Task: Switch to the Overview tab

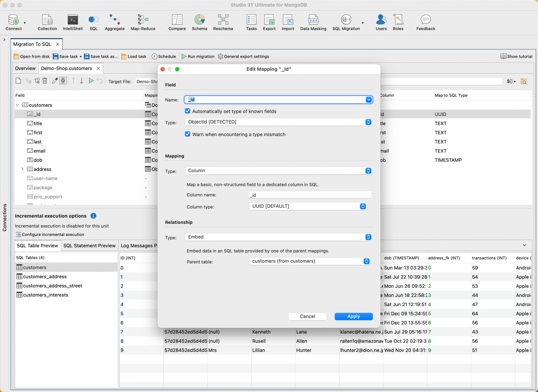Action: [25, 68]
